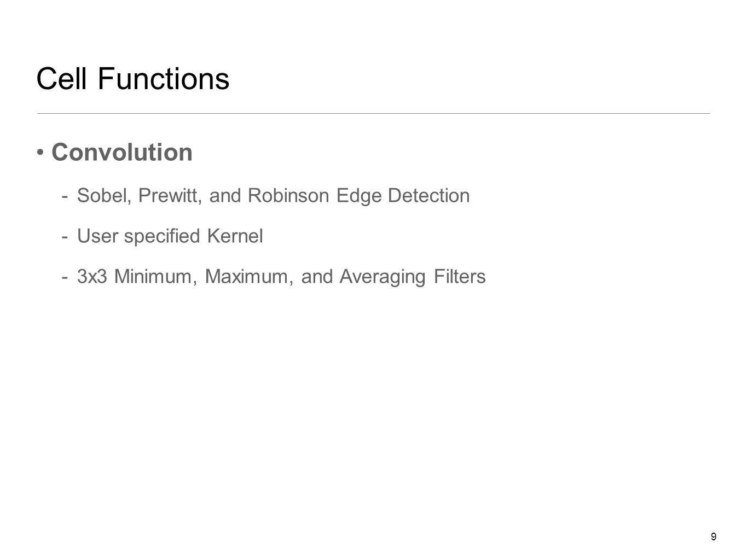Click the word 'Kernel'
Viewport: 747px width, 560px height.
click(x=235, y=236)
